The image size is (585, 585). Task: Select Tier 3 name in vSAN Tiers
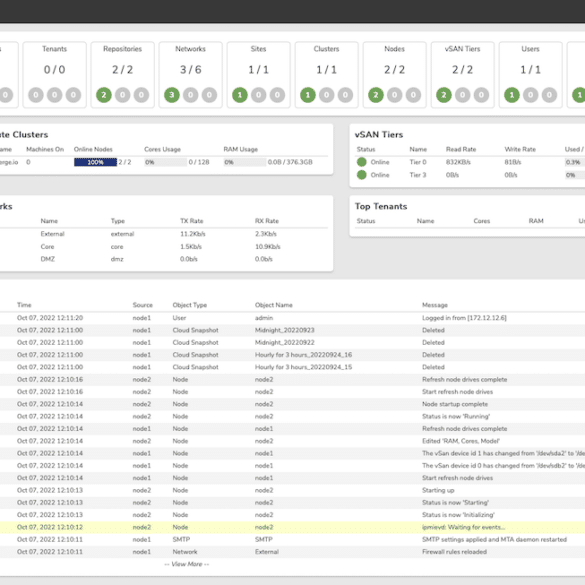(x=418, y=175)
